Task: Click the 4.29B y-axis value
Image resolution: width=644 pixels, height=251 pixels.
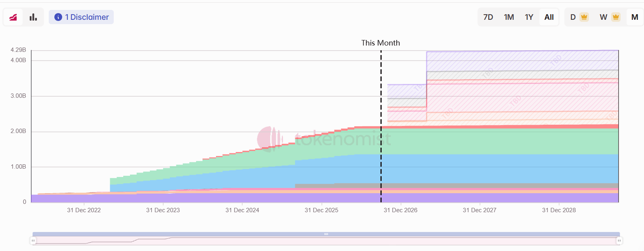Action: point(18,50)
